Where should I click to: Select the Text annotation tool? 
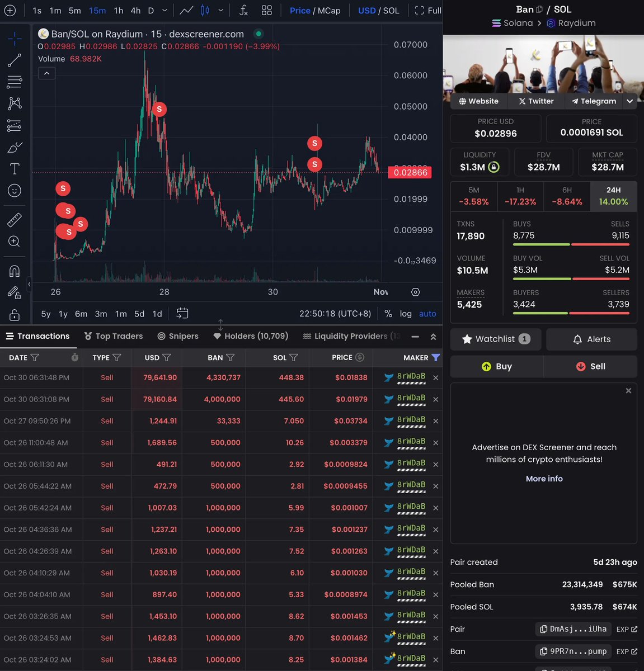coord(15,168)
